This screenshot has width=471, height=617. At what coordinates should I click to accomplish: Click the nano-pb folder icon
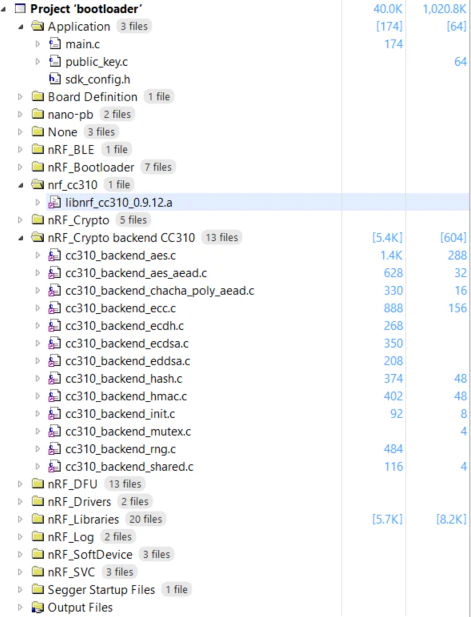coord(37,114)
